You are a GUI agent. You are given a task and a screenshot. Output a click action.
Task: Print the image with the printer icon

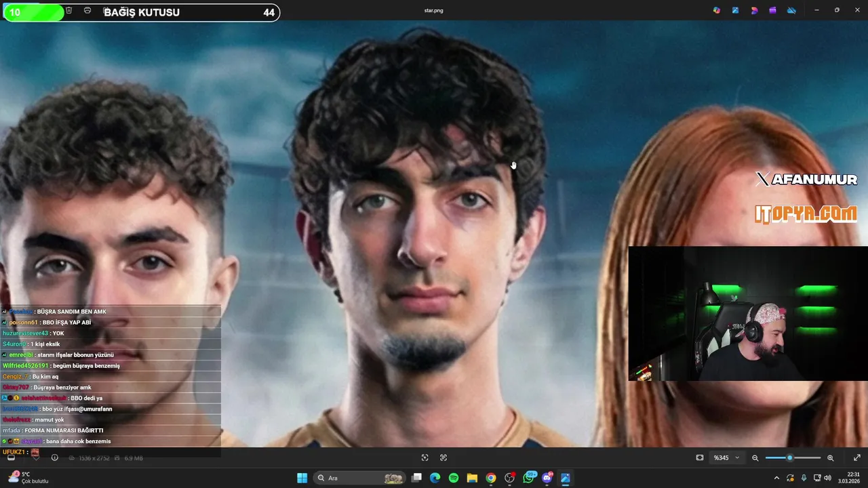[x=87, y=10]
